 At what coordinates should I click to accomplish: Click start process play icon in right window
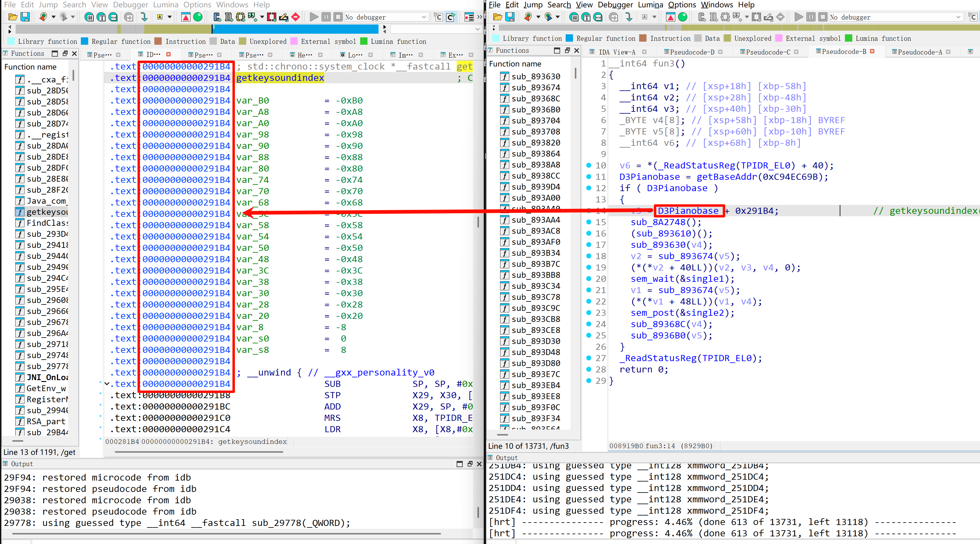[798, 17]
